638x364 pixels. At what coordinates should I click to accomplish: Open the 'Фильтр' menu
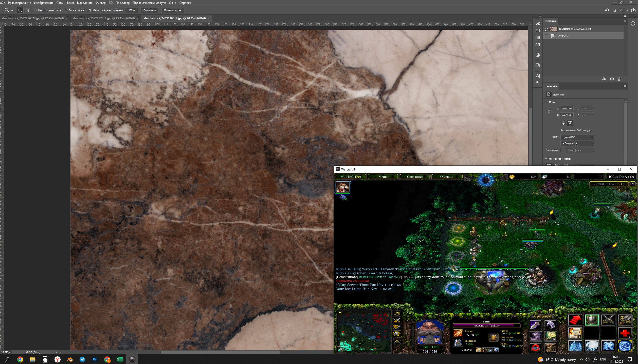point(100,3)
